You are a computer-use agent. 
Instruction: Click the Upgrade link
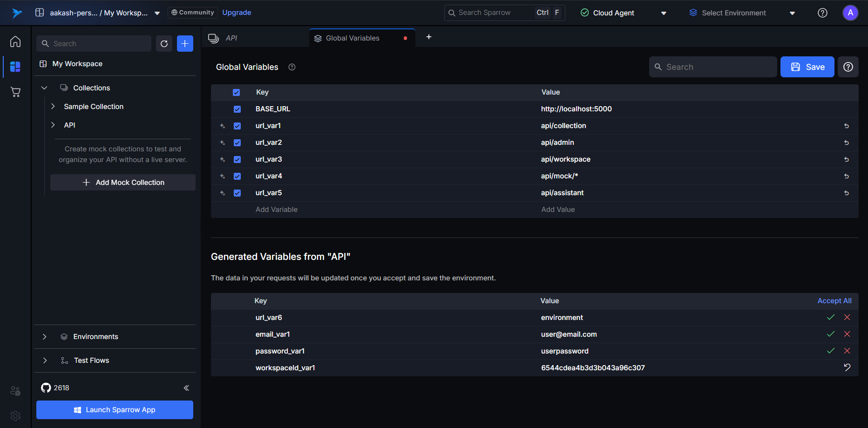tap(237, 13)
